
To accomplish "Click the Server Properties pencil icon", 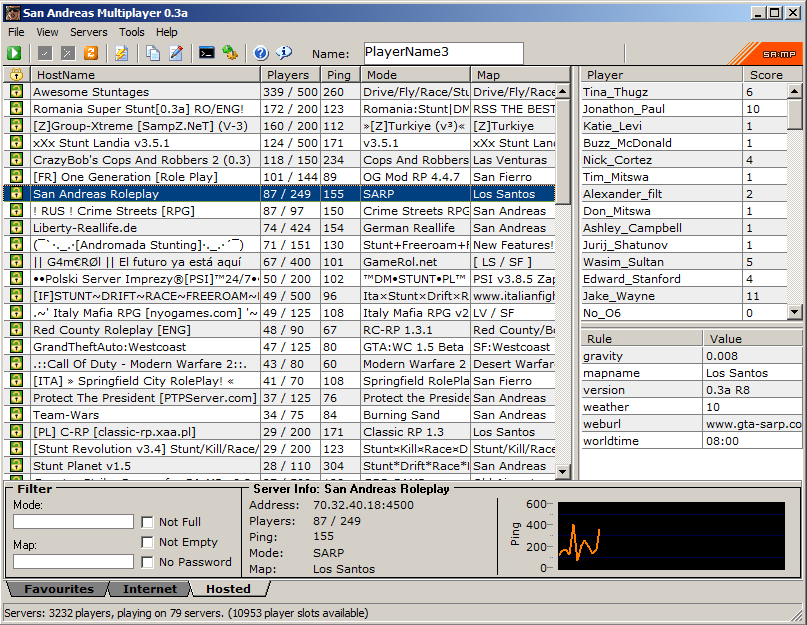I will pyautogui.click(x=176, y=53).
